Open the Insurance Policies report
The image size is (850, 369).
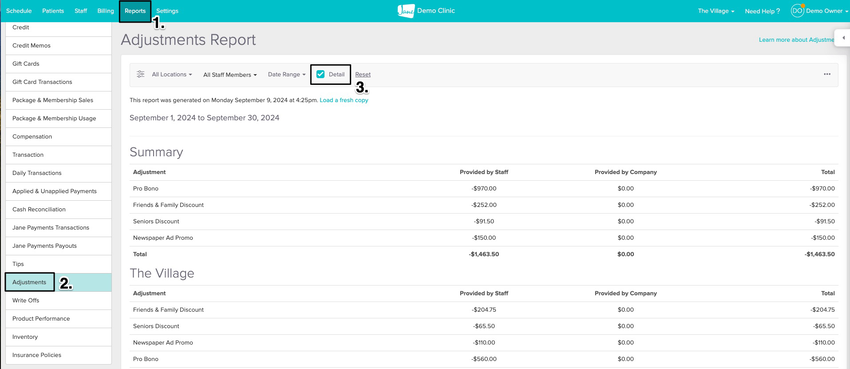(x=59, y=355)
